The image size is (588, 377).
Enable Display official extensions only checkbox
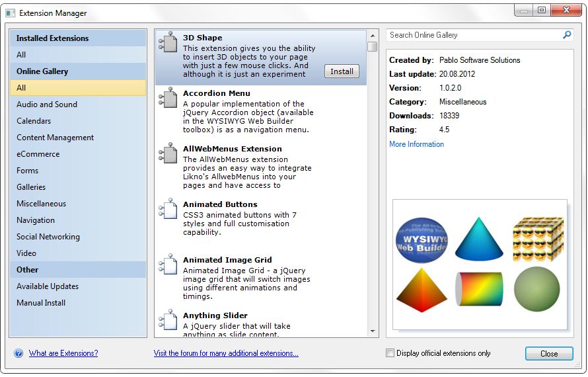390,353
